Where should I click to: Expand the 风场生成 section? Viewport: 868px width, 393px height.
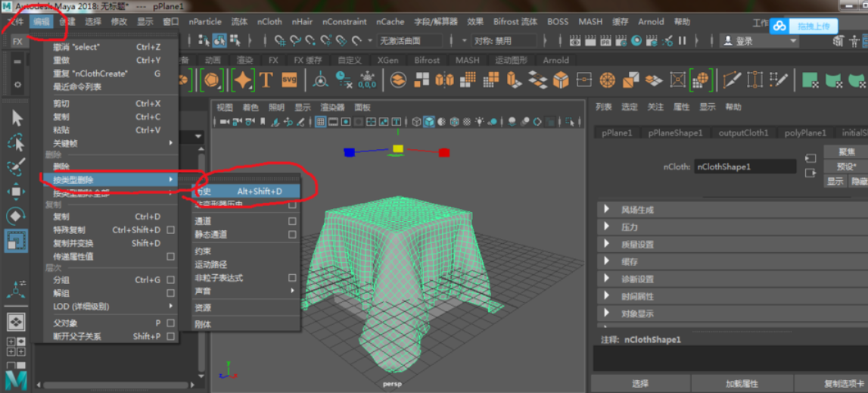point(607,210)
